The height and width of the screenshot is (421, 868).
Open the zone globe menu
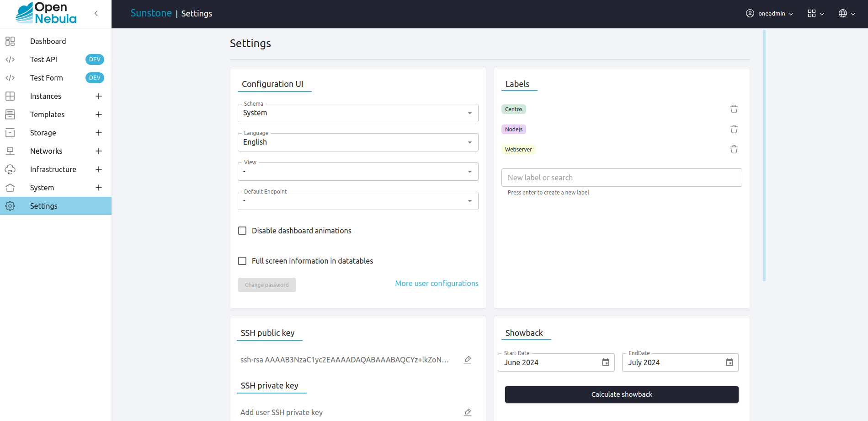coord(847,13)
